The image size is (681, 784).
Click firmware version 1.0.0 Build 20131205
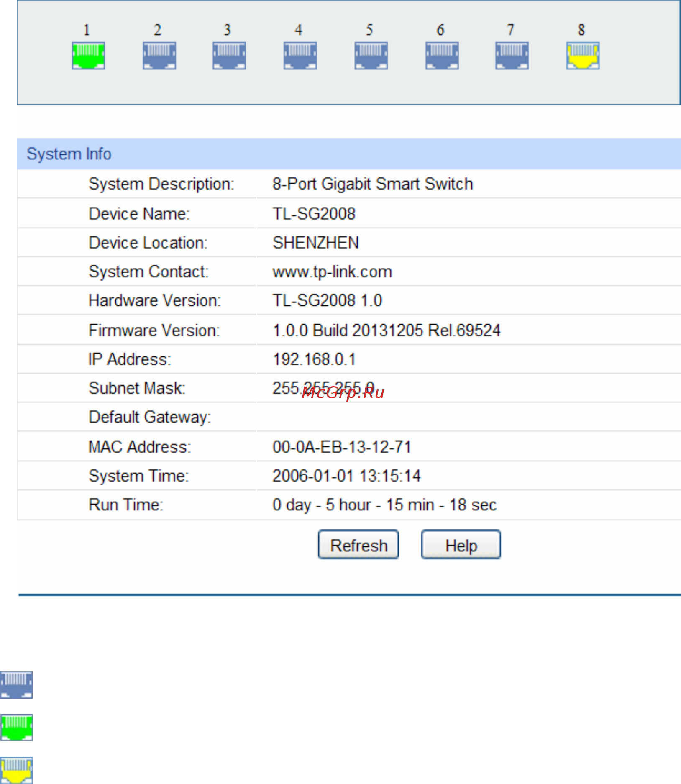point(387,331)
